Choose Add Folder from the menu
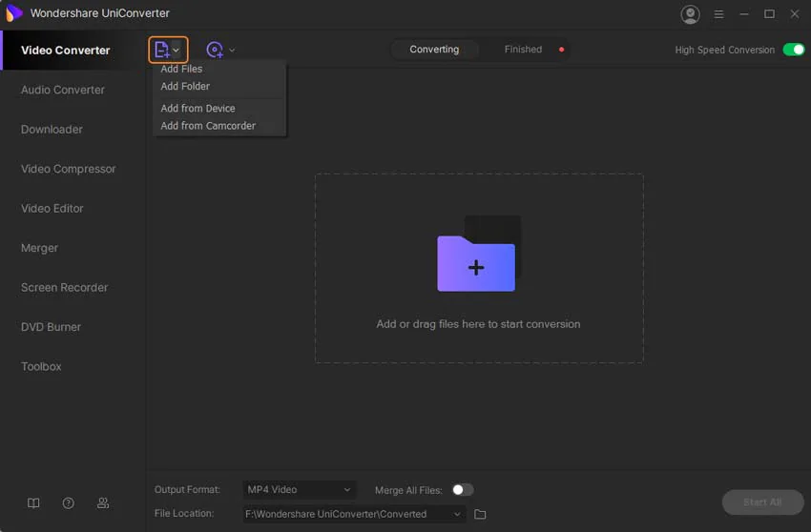The width and height of the screenshot is (811, 532). [185, 87]
